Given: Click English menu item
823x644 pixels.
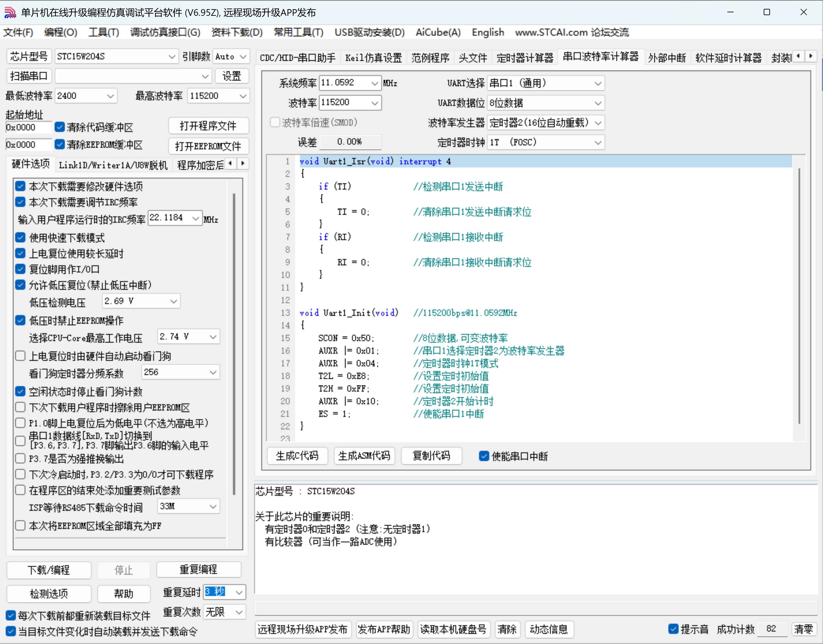Looking at the screenshot, I should pyautogui.click(x=488, y=33).
